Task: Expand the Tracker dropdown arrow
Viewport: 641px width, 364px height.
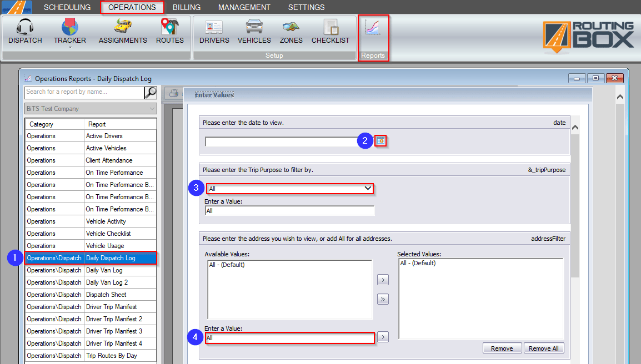Action: (x=70, y=47)
